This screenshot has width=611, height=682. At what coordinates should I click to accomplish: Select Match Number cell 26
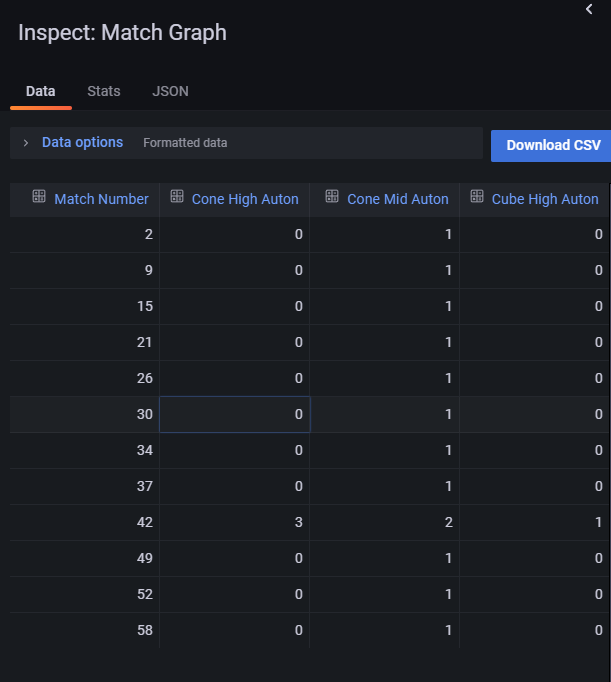pyautogui.click(x=85, y=378)
